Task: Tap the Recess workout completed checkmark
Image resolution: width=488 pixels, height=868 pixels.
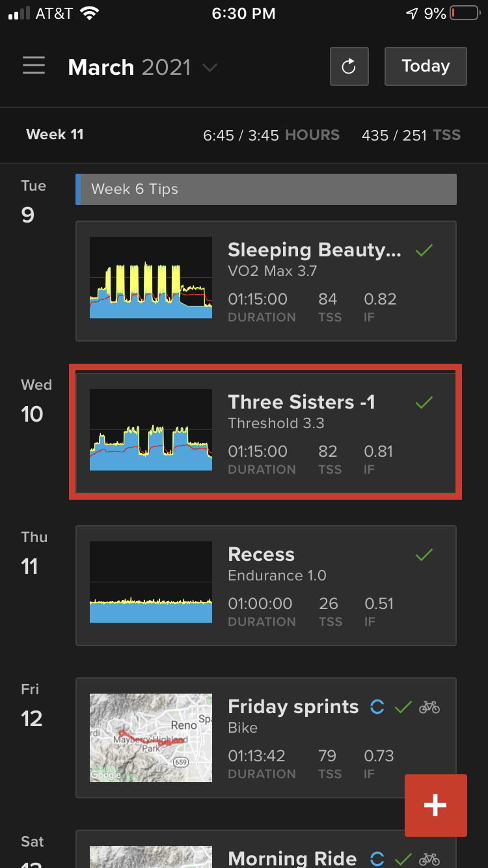Action: (x=424, y=554)
